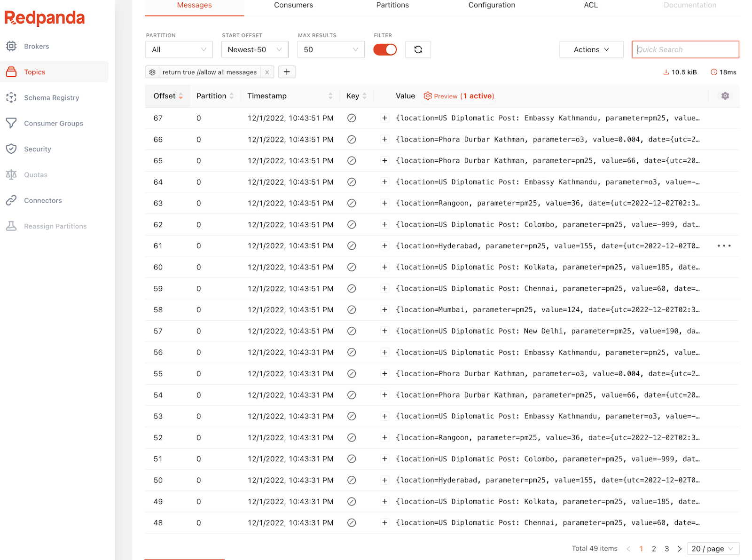Disable the message filter toggle
Image resolution: width=752 pixels, height=560 pixels.
pyautogui.click(x=385, y=49)
